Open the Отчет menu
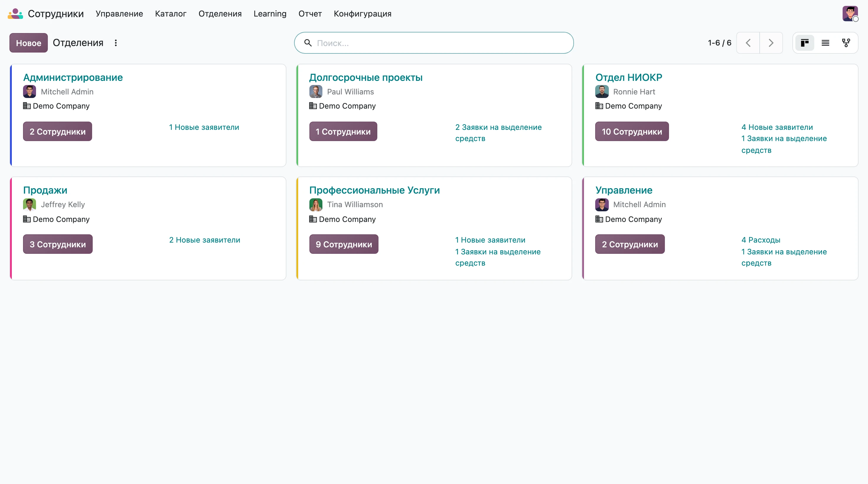Image resolution: width=868 pixels, height=484 pixels. point(310,14)
